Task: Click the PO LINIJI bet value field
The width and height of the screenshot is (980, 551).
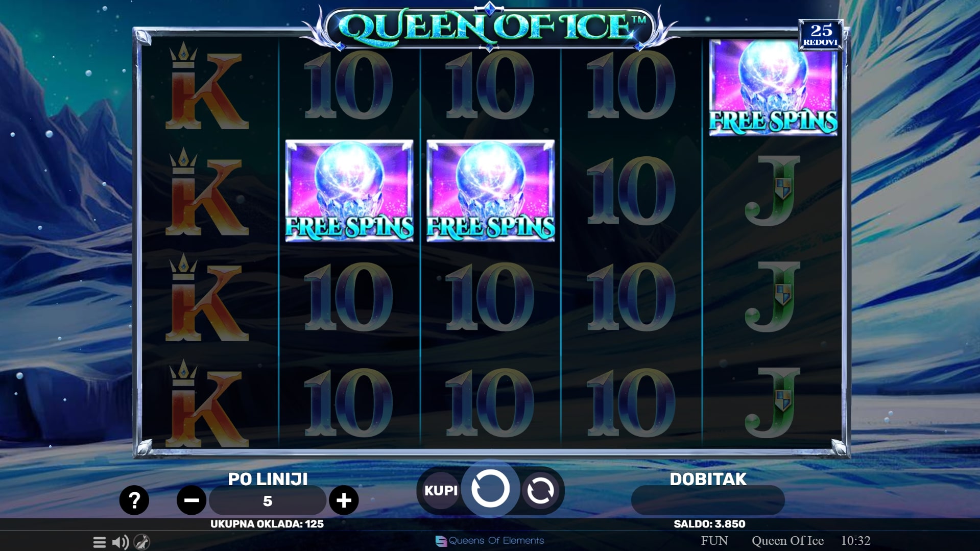Action: tap(268, 500)
